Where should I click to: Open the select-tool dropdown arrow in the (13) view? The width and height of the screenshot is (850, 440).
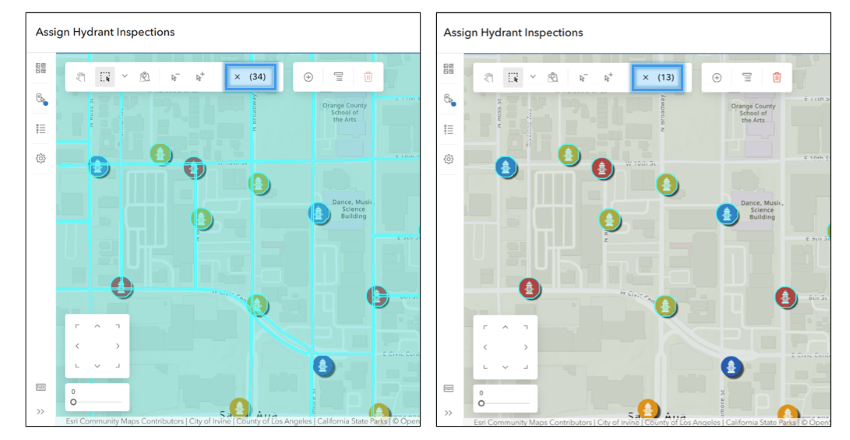point(533,77)
